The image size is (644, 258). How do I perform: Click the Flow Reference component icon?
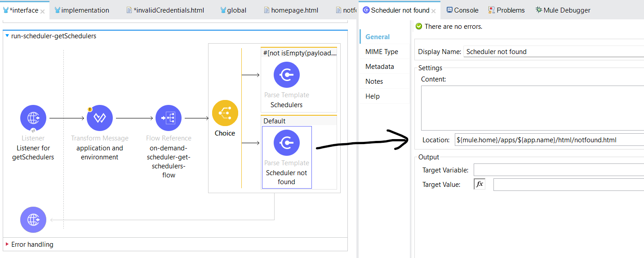(169, 118)
